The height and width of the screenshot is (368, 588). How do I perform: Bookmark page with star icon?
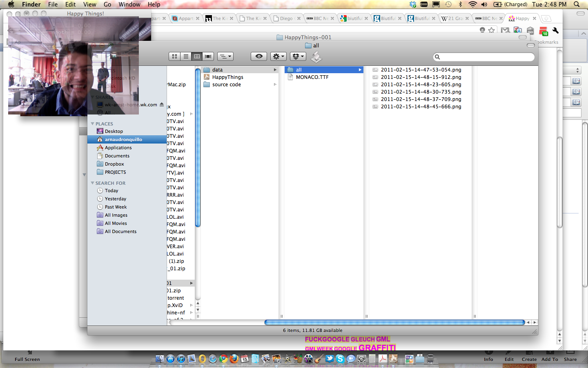point(492,30)
